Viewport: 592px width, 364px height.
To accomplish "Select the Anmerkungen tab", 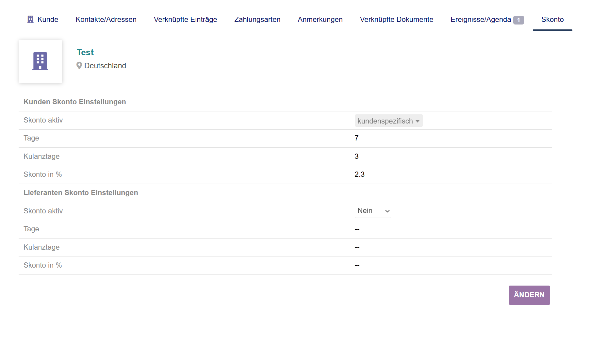I will [320, 19].
